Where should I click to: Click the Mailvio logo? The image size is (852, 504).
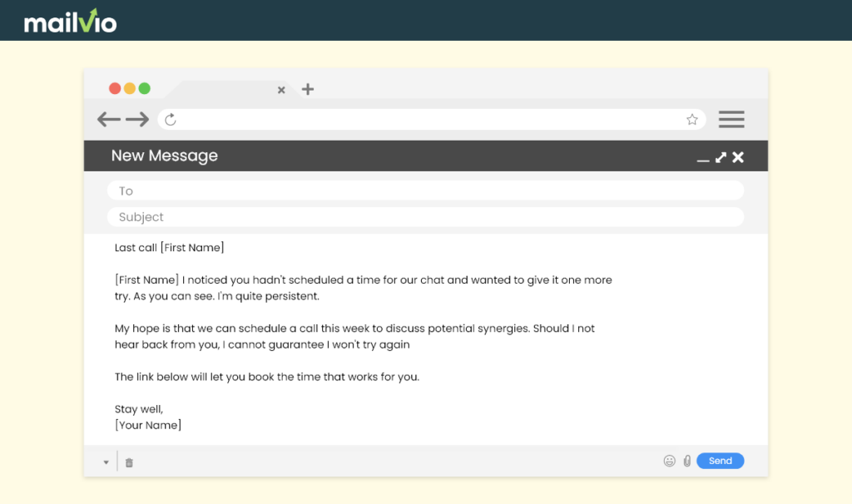click(x=70, y=21)
